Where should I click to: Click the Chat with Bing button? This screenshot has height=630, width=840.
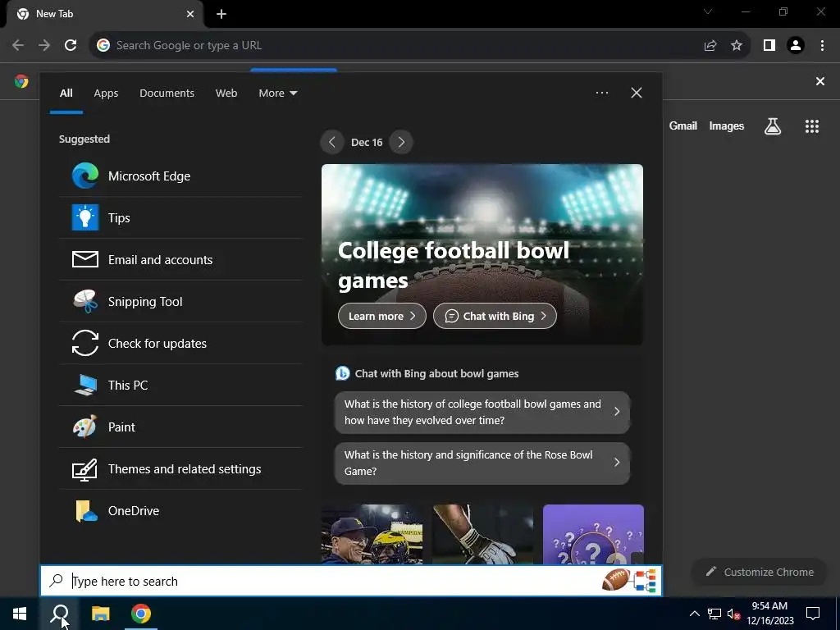coord(495,316)
